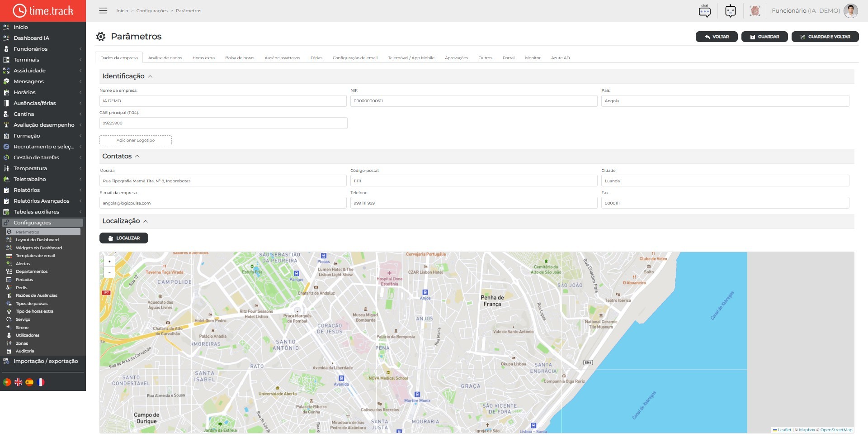Go to Início breadcrumb link
The height and width of the screenshot is (438, 868).
(x=122, y=10)
